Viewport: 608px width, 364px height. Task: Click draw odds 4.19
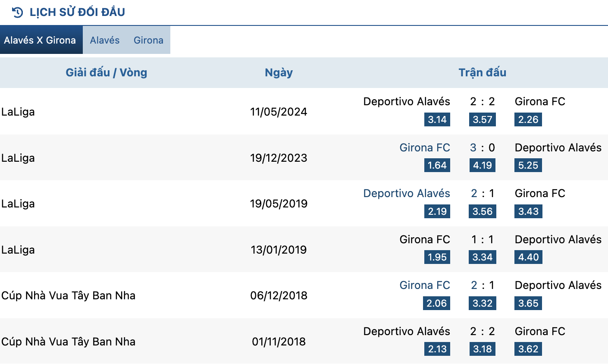pyautogui.click(x=483, y=165)
